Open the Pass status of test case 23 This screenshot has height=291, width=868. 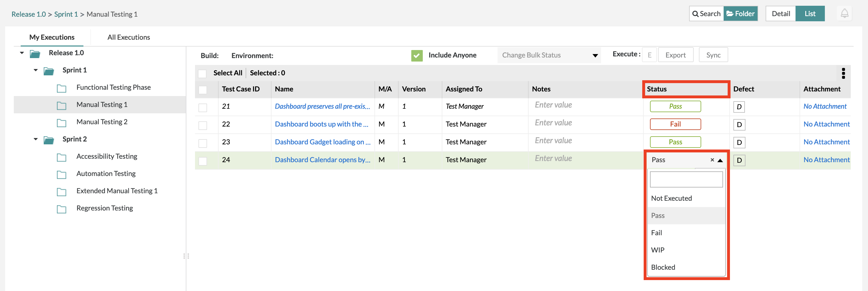pyautogui.click(x=675, y=142)
